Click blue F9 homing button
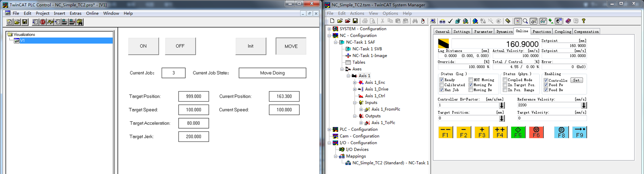 tap(579, 132)
